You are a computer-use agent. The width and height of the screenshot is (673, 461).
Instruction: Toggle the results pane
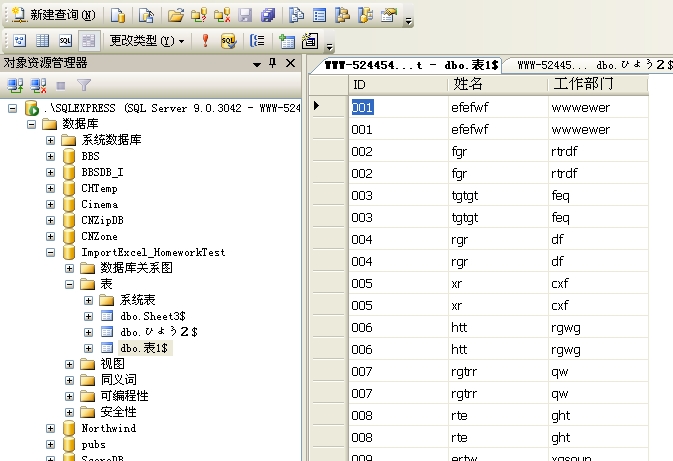(x=89, y=41)
